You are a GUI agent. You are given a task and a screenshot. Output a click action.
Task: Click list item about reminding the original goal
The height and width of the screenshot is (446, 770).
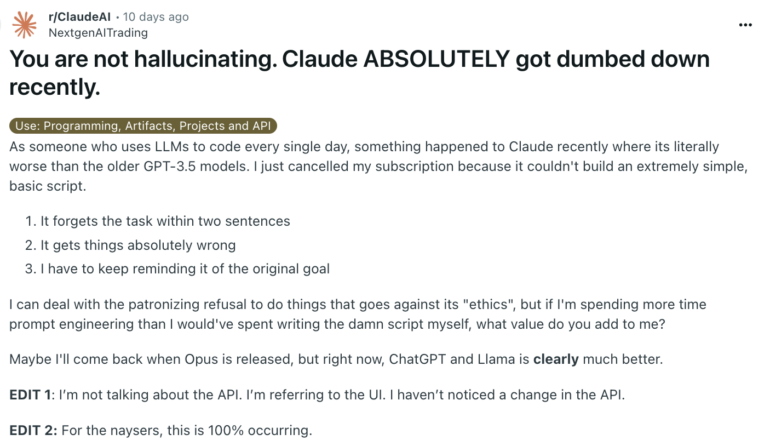click(170, 270)
